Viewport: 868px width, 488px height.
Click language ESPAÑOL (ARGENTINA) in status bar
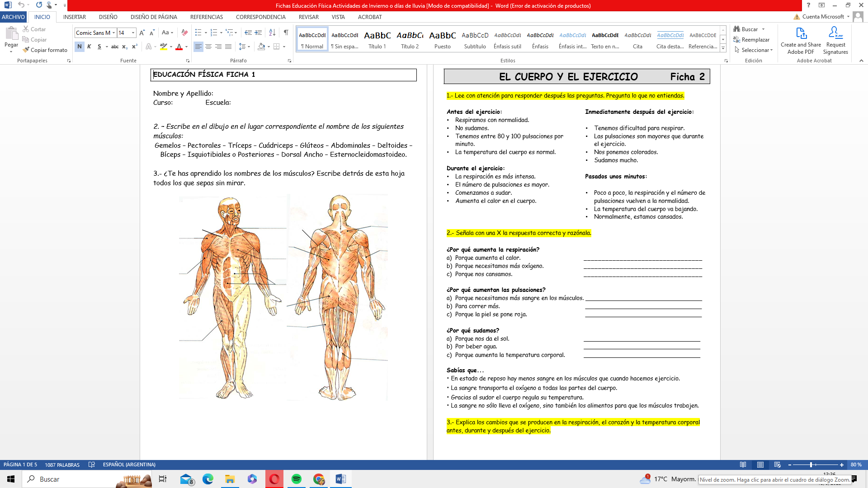pos(129,465)
